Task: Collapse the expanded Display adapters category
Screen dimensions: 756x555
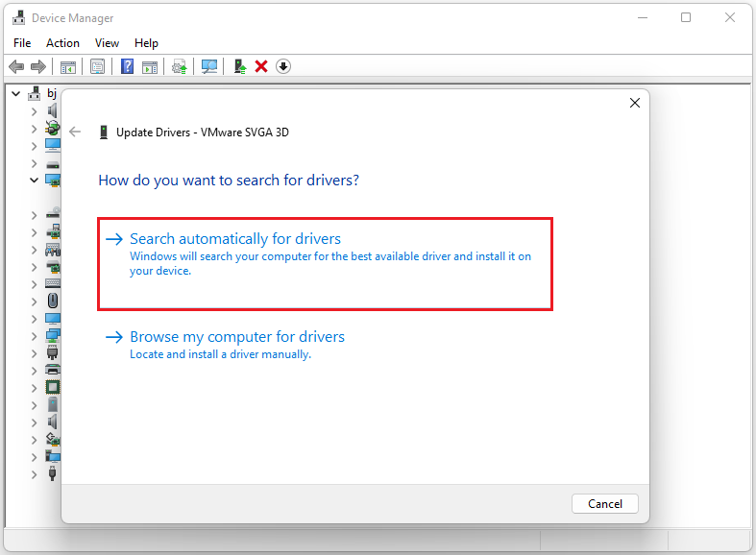Action: click(34, 180)
